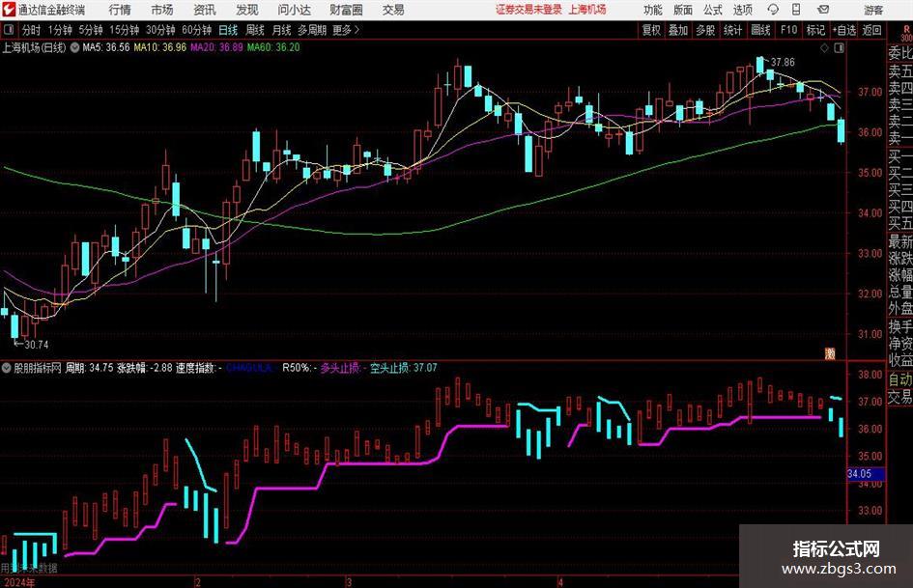Select the 日线 daily period

point(228,30)
